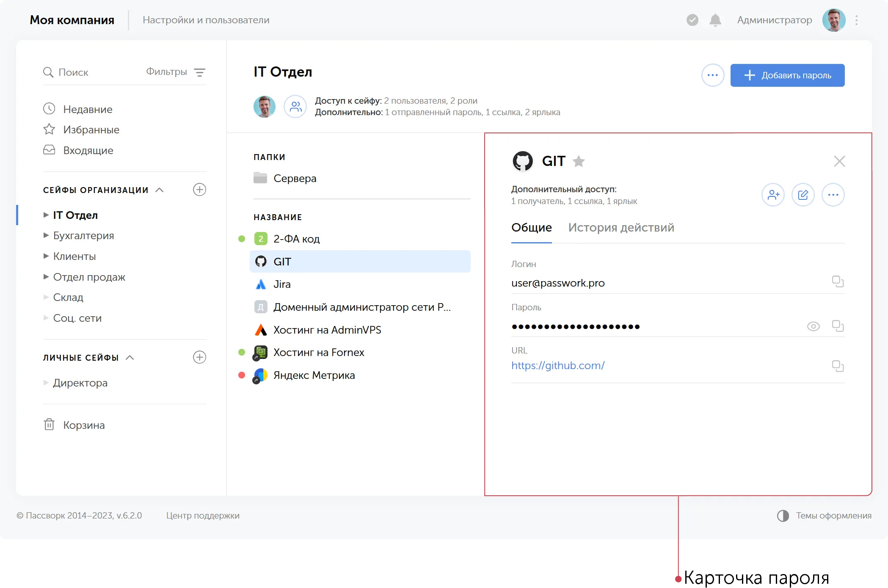The height and width of the screenshot is (588, 888).
Task: Click the Добавить пароль button
Action: (x=787, y=75)
